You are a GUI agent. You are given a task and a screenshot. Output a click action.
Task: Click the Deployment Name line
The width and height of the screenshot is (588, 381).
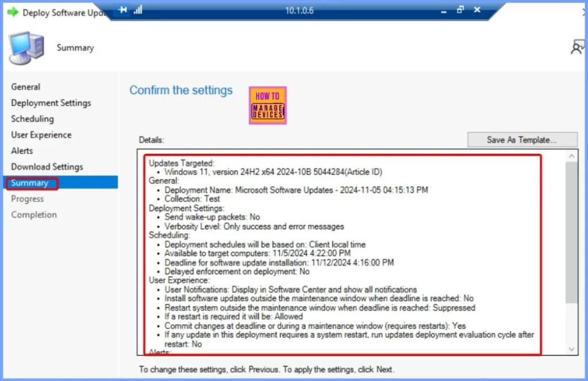click(x=296, y=190)
